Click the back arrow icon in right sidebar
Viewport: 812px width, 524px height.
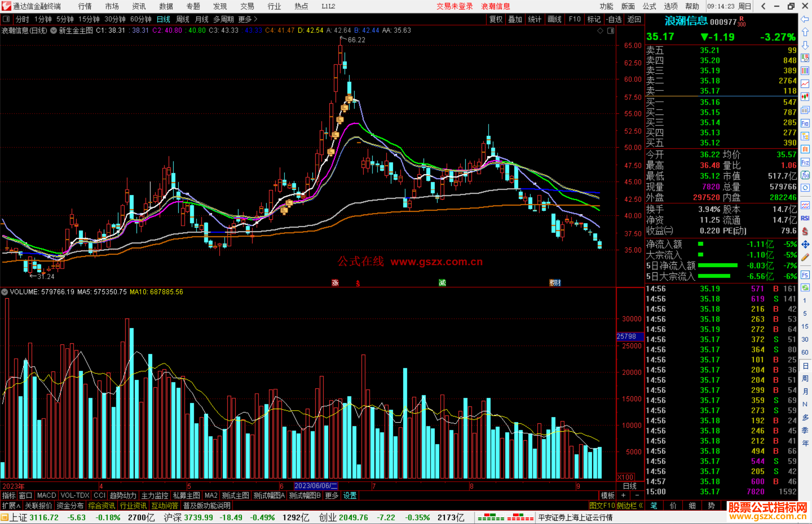click(805, 20)
